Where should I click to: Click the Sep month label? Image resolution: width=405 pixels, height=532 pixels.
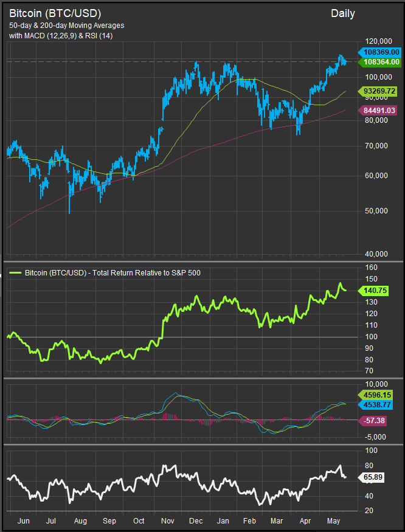[109, 520]
